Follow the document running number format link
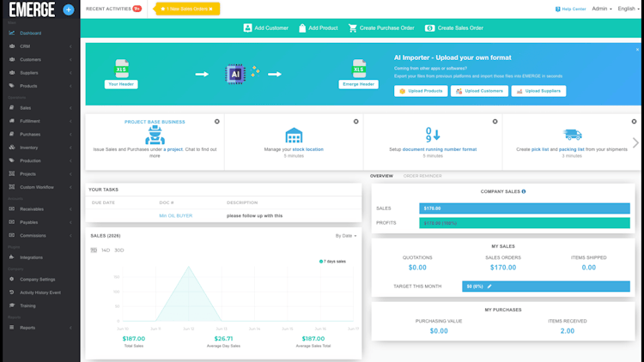The image size is (644, 362). coord(440,149)
